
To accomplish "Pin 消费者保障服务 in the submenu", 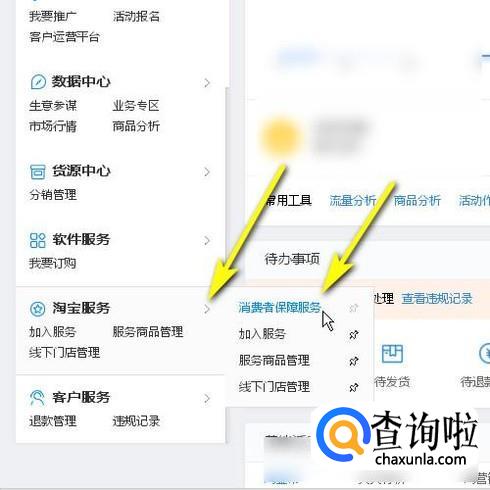I will tap(354, 308).
